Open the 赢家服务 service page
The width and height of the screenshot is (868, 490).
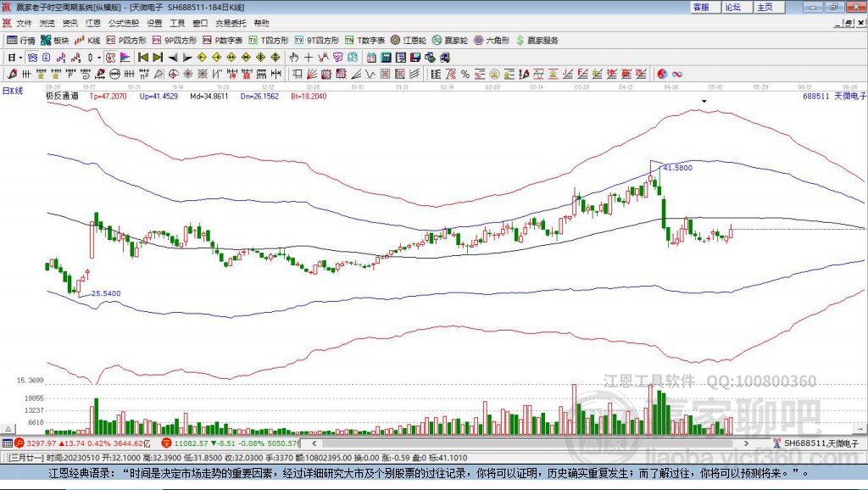tap(537, 41)
